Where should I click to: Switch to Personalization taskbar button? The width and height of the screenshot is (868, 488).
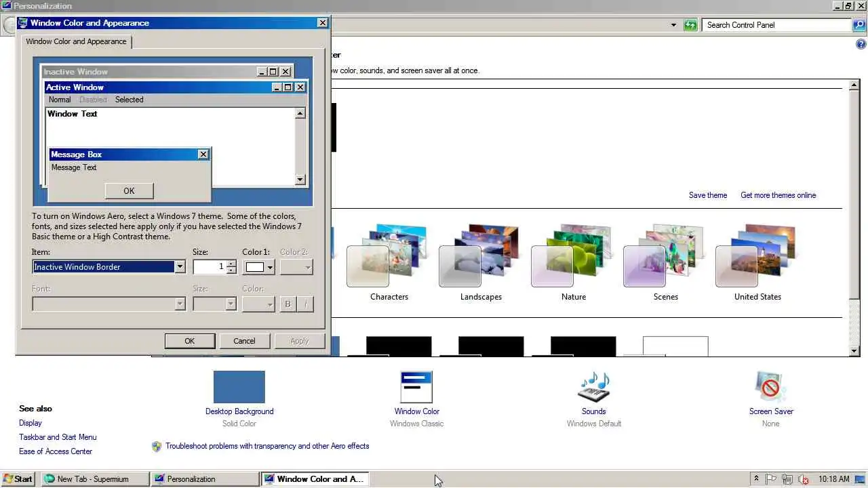click(205, 479)
